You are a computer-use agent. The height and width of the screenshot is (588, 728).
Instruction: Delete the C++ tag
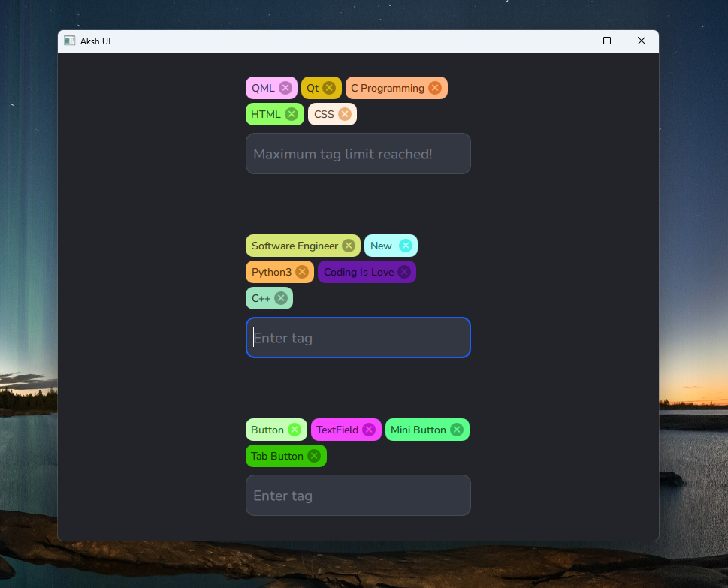[281, 298]
